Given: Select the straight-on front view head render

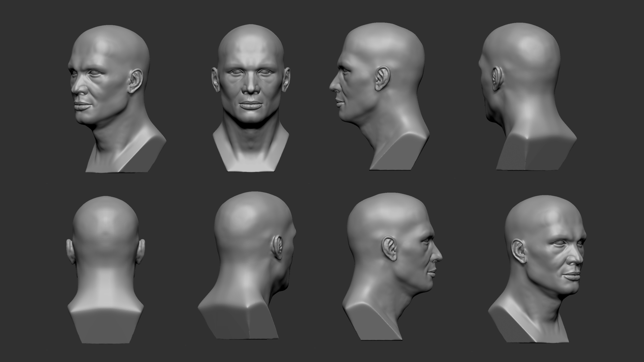Looking at the screenshot, I should (x=251, y=98).
